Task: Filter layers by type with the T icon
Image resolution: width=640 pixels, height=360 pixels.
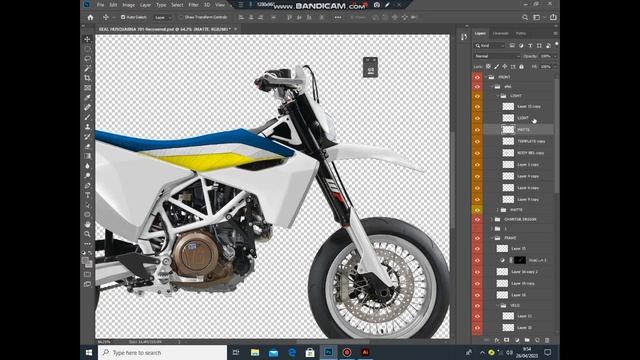Action: pyautogui.click(x=530, y=46)
